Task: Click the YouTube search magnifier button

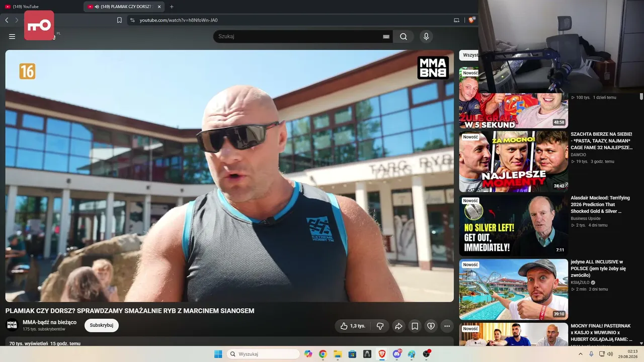Action: 404,36
